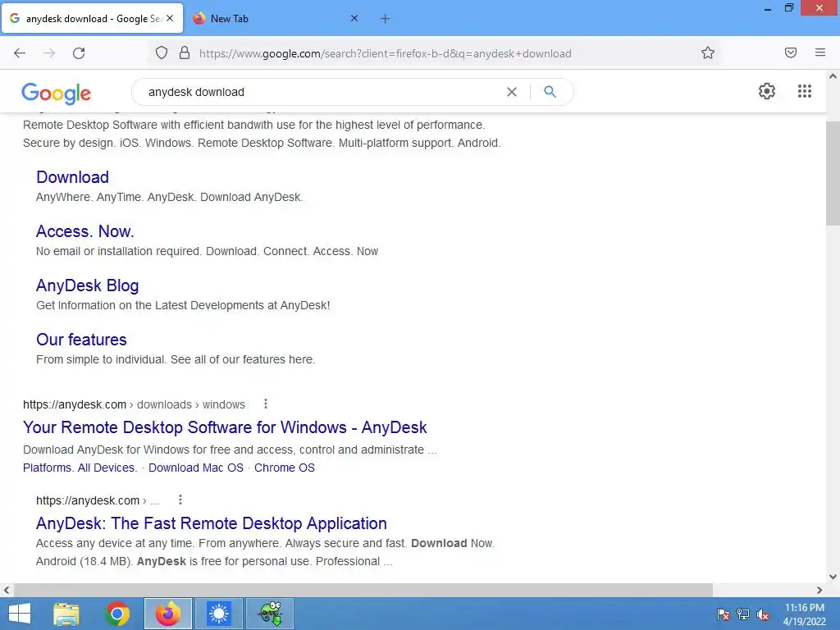Launch File Explorer from the taskbar
The height and width of the screenshot is (630, 840).
coord(66,614)
